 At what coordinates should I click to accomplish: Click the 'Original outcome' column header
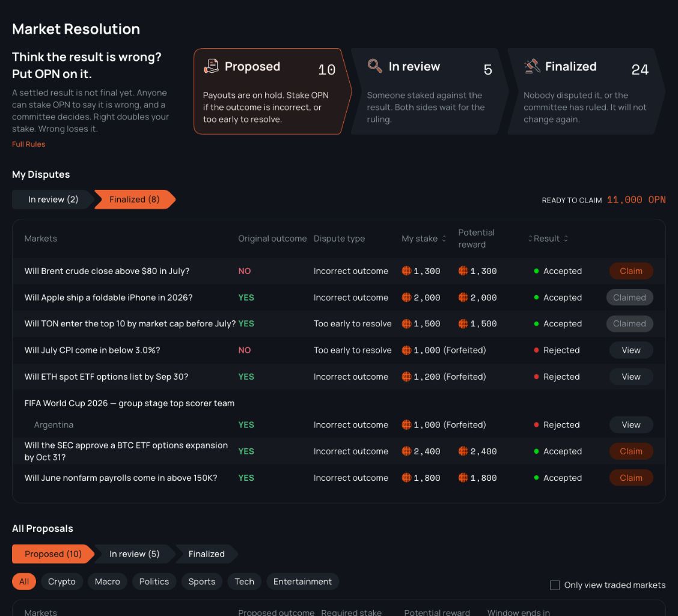pyautogui.click(x=272, y=239)
